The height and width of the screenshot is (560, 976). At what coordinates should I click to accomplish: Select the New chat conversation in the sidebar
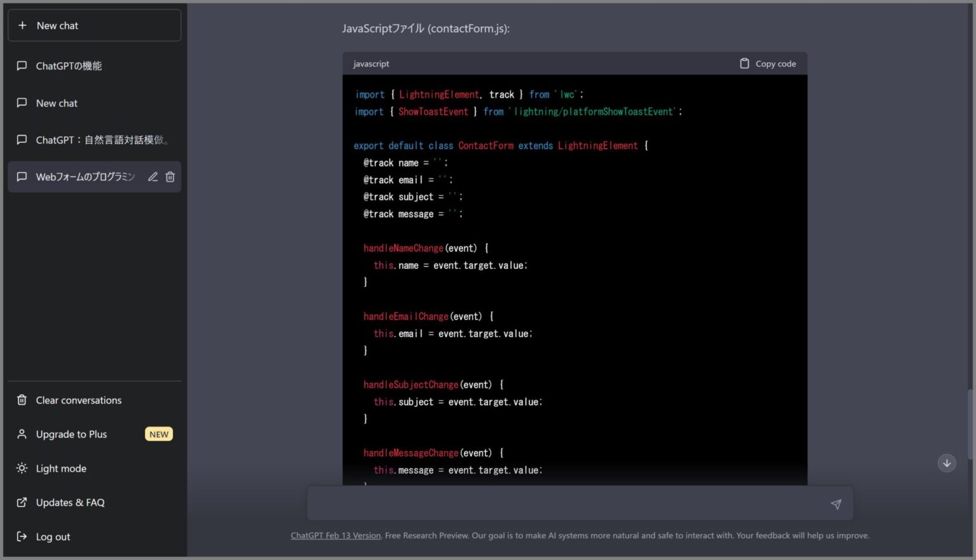(56, 103)
